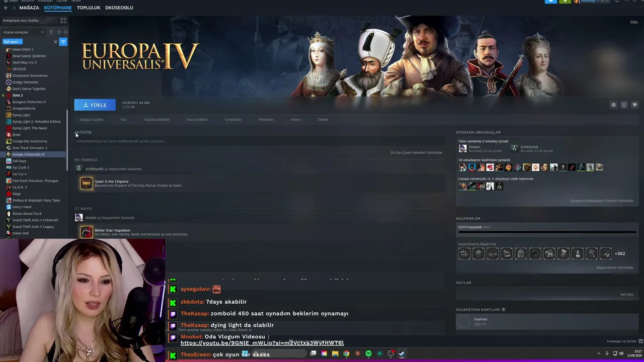Viewport: 644px width, 362px height.
Task: Select Euro Truck Simulator 2 in the list
Action: click(x=30, y=148)
